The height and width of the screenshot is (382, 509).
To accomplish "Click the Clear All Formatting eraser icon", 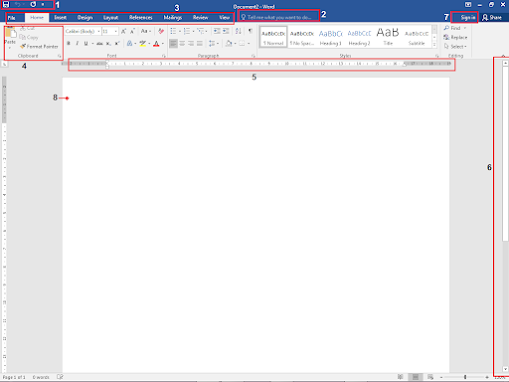I will coord(161,31).
